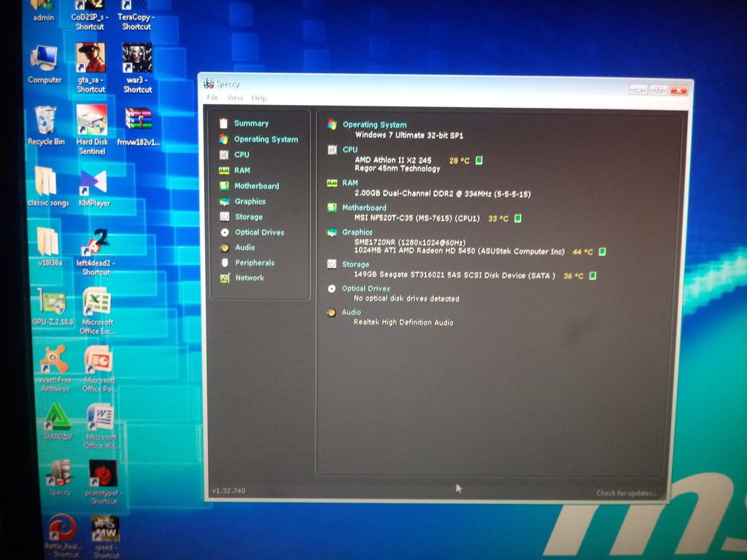This screenshot has width=747, height=560.
Task: Select Audio in the sidebar
Action: pyautogui.click(x=245, y=248)
